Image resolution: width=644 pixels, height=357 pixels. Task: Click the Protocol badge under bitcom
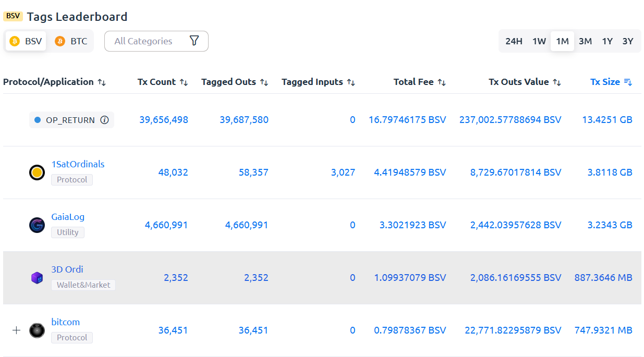coord(72,338)
